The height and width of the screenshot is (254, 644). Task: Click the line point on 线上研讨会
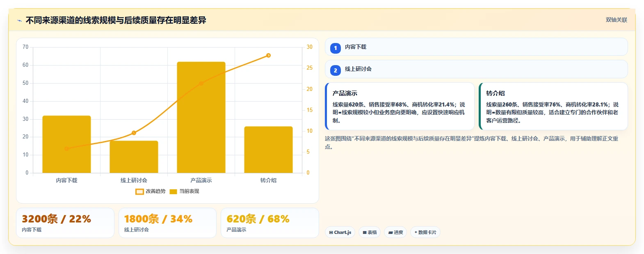click(134, 133)
